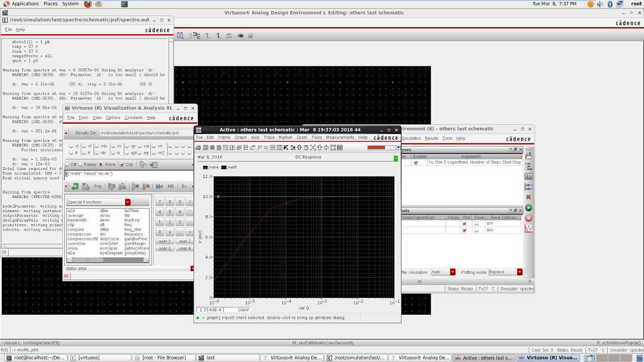Image resolution: width=644 pixels, height=362 pixels.
Task: Click the bandwidth function in list
Action: (77, 220)
